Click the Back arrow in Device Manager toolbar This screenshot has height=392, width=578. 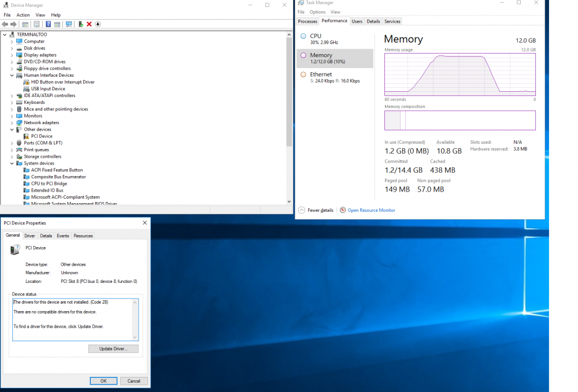coord(5,24)
